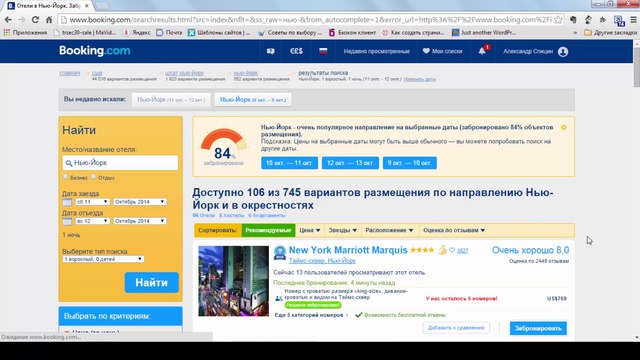The width and height of the screenshot is (640, 360).
Task: Choose dates 12 окт. — 13 окт.
Action: tap(350, 163)
